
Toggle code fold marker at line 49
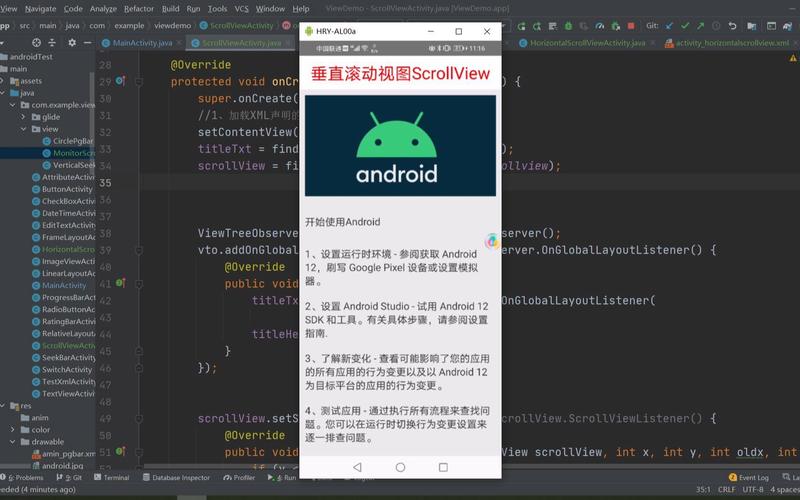139,418
